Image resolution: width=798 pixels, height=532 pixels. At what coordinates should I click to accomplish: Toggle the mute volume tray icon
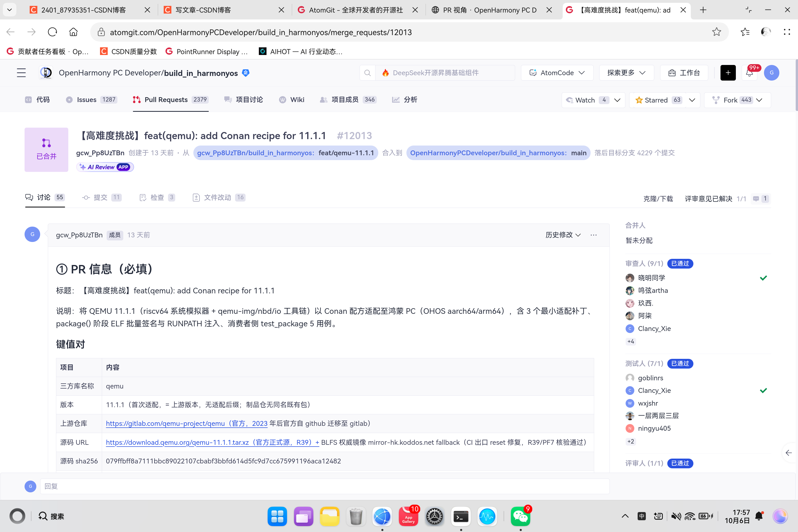(676, 516)
